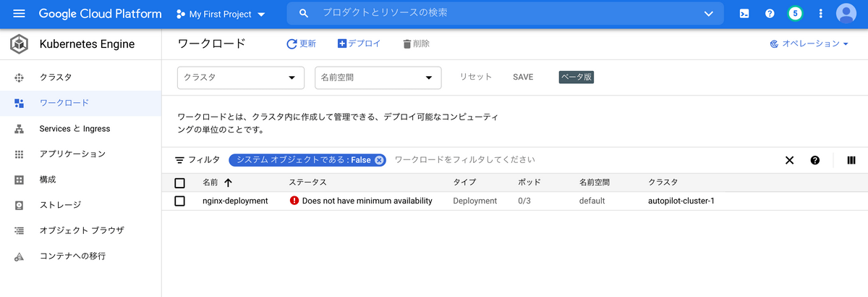This screenshot has height=297, width=868.
Task: Click the 構成 sidebar icon
Action: coord(20,179)
